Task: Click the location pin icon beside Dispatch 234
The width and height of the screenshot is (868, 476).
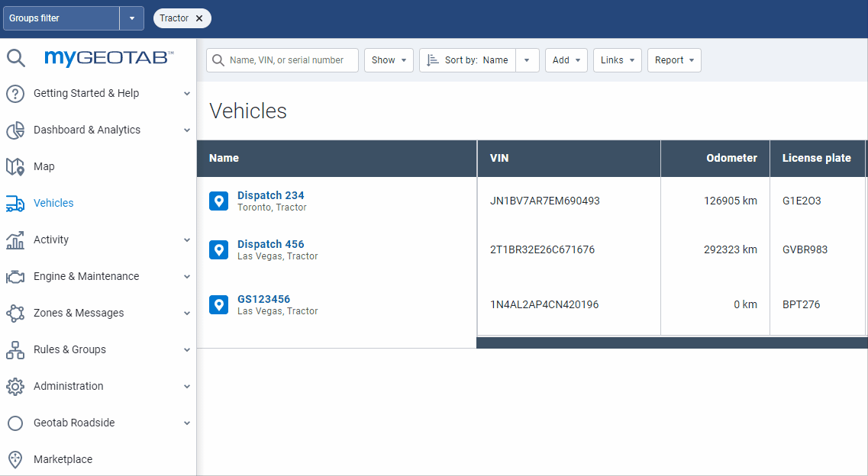Action: tap(219, 201)
